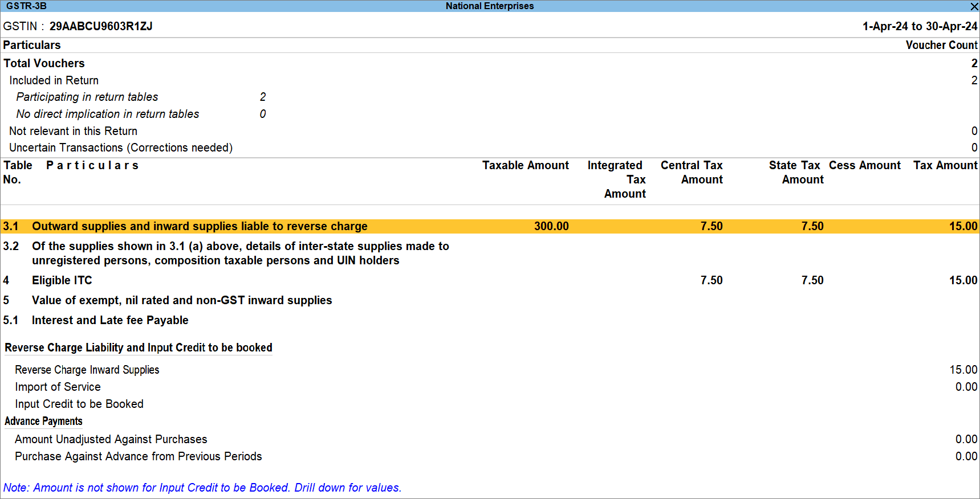The height and width of the screenshot is (499, 980).
Task: Open Purchase Against Advance from Previous Periods
Action: [139, 456]
